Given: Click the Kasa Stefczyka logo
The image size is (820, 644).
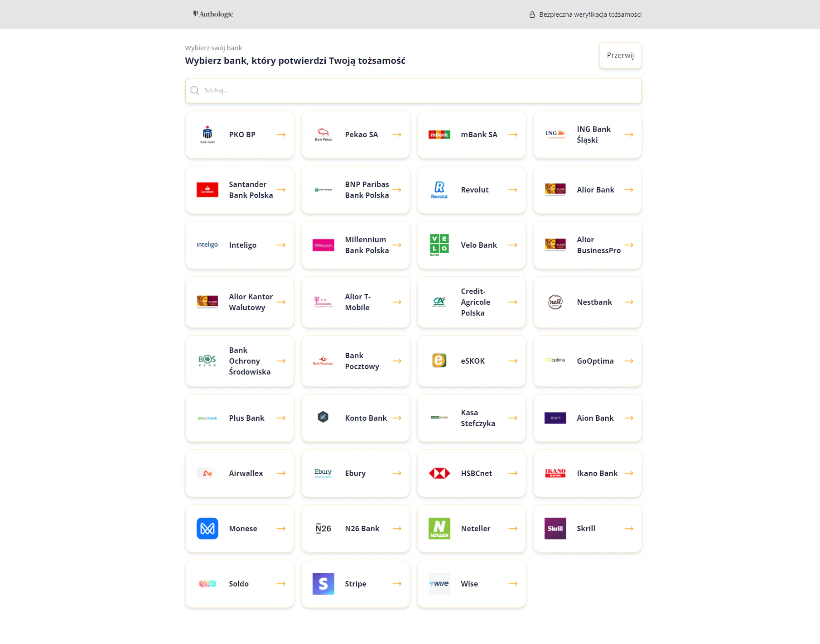Looking at the screenshot, I should click(x=439, y=418).
